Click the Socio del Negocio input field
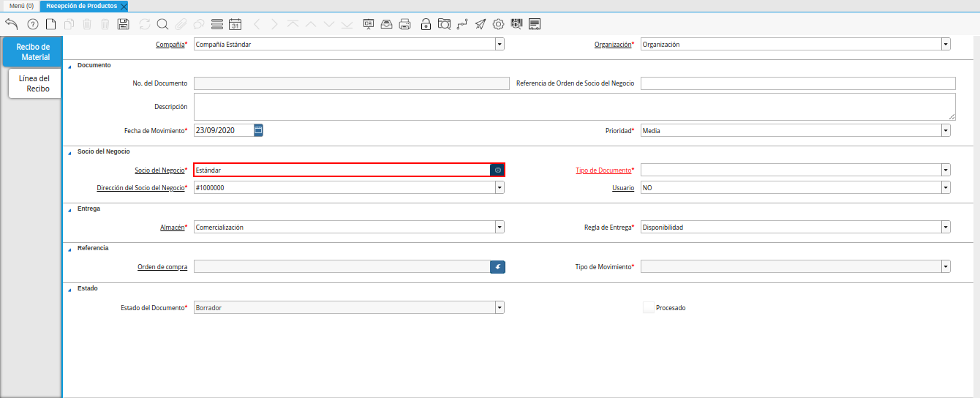Screen dimensions: 980x398 pyautogui.click(x=342, y=170)
